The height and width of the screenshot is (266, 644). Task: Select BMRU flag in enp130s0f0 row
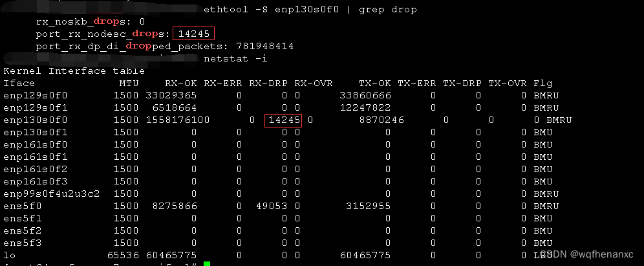559,120
